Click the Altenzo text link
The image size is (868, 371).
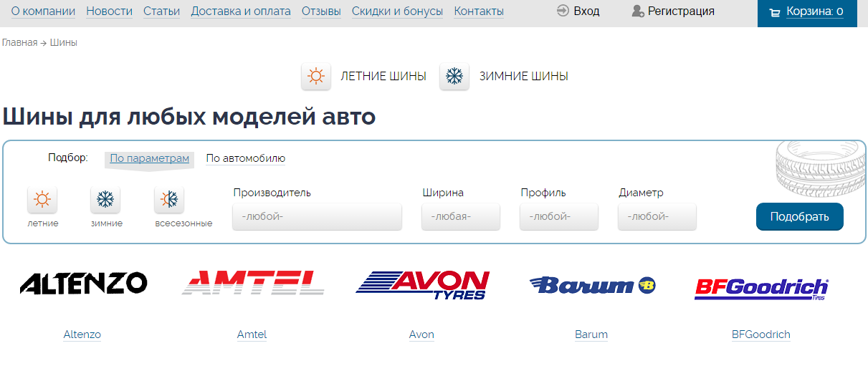click(x=82, y=334)
